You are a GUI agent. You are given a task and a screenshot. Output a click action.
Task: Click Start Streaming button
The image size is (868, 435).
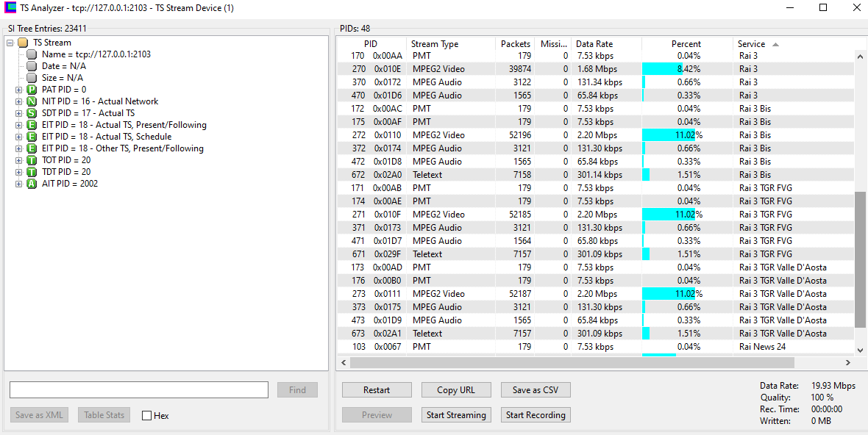[456, 414]
